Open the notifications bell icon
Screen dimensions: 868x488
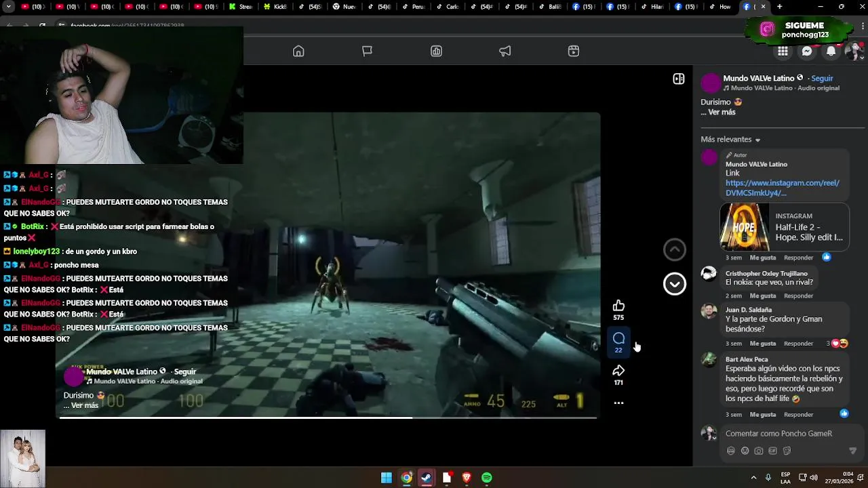[831, 52]
